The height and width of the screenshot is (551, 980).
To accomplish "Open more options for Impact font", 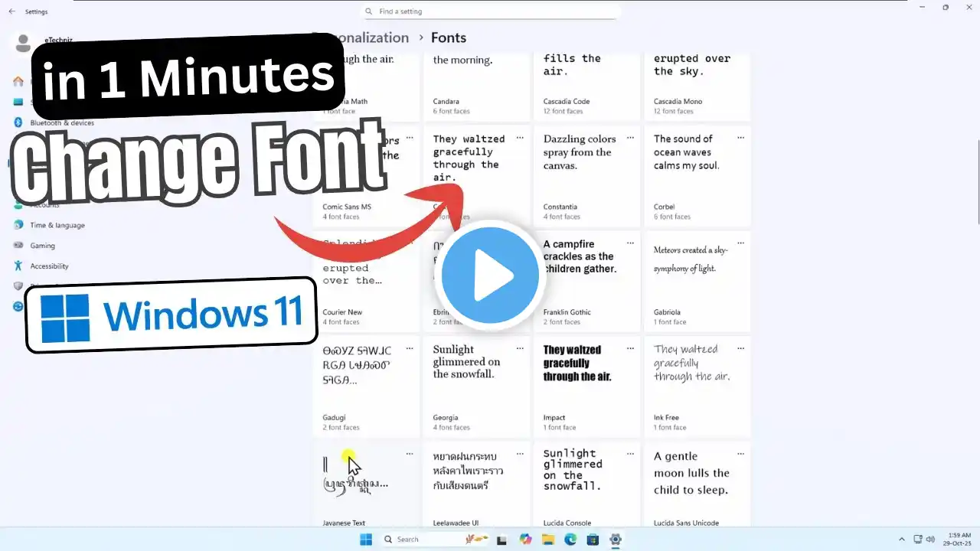I will point(630,349).
